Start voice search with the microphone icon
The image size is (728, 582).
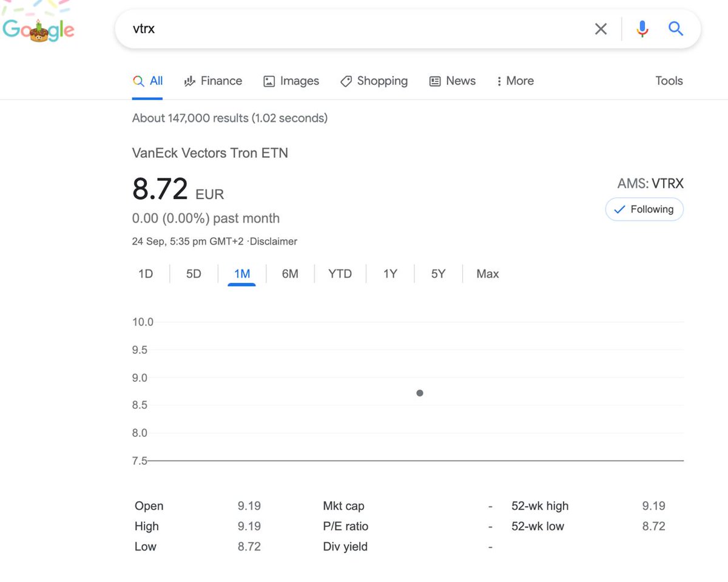tap(642, 29)
